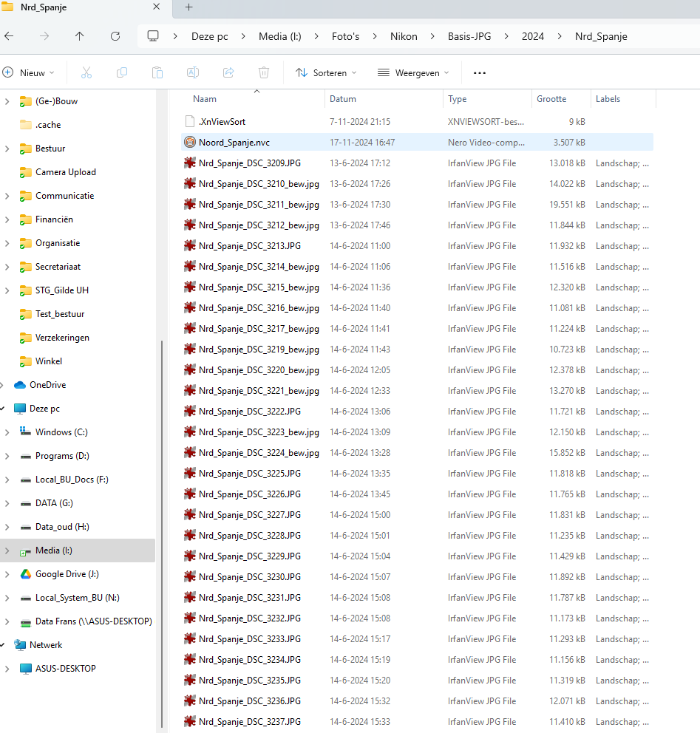Select DATA (G:) drive

54,503
